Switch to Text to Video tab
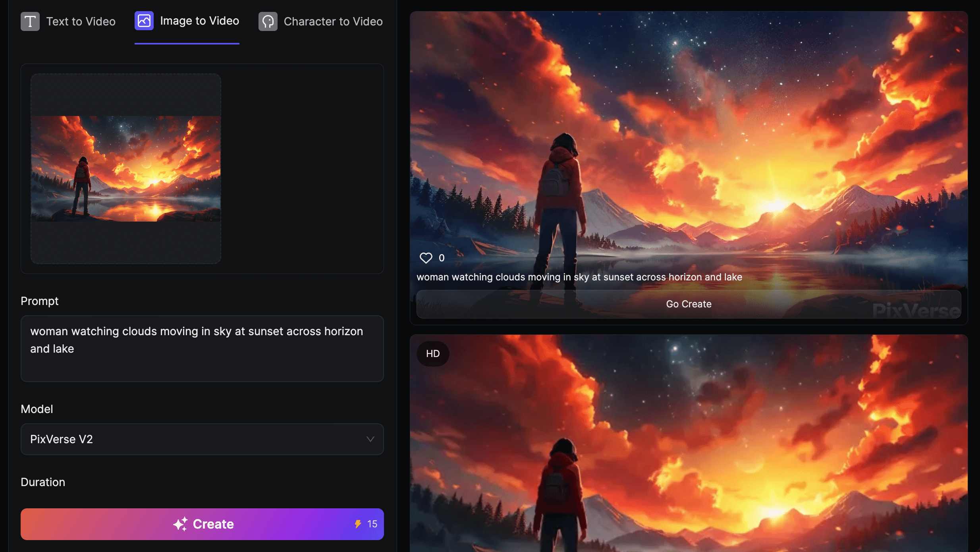980x552 pixels. pos(81,21)
